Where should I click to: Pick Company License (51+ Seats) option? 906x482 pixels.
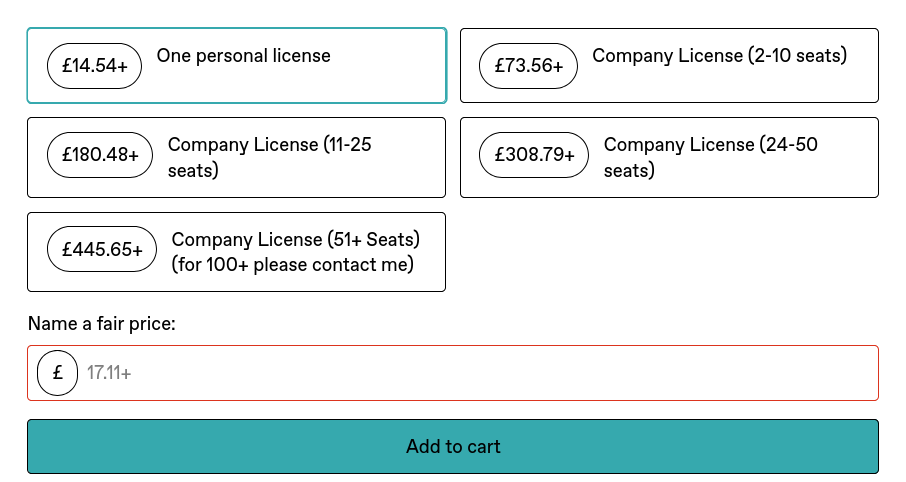pyautogui.click(x=236, y=252)
